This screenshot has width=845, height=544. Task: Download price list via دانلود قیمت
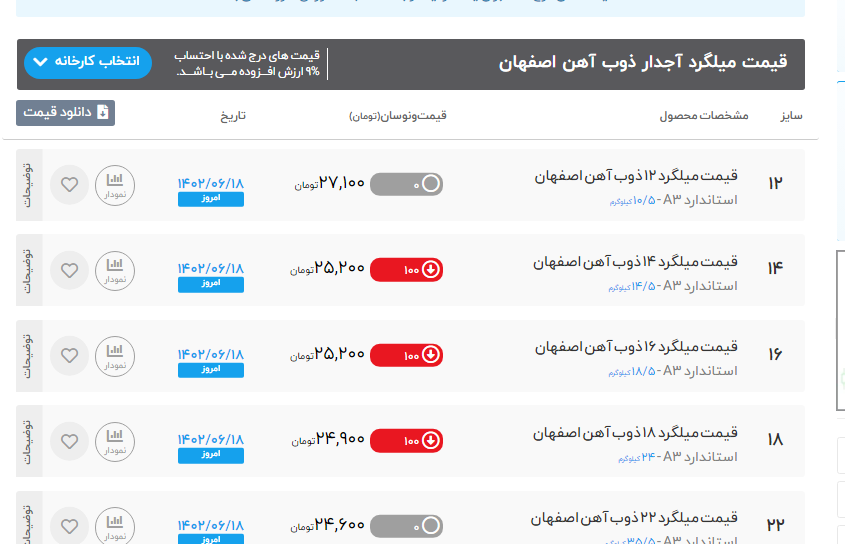(x=66, y=113)
